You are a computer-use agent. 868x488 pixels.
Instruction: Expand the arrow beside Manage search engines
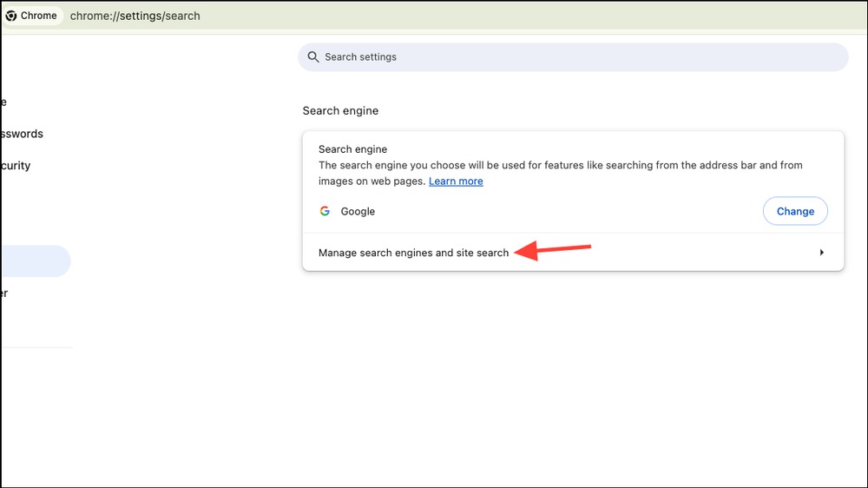821,253
